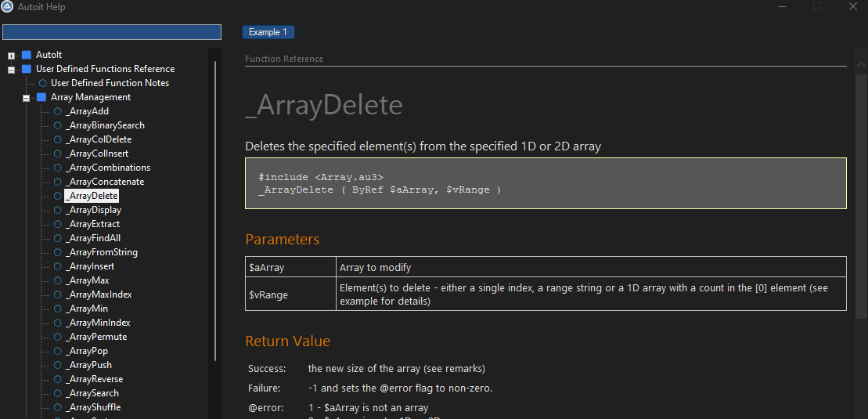Image resolution: width=868 pixels, height=419 pixels.
Task: Open _ArrayMinIndex topic
Action: (x=97, y=323)
